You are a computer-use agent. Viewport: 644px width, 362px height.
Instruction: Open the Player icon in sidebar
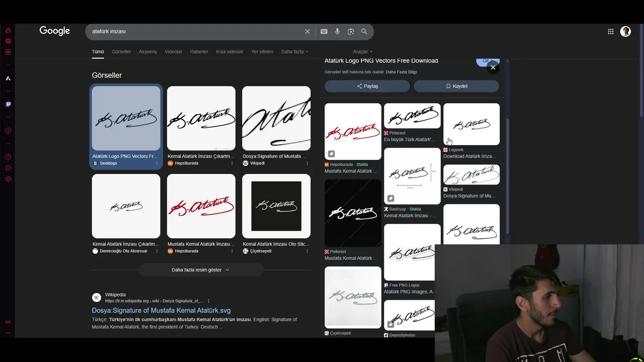(8, 131)
